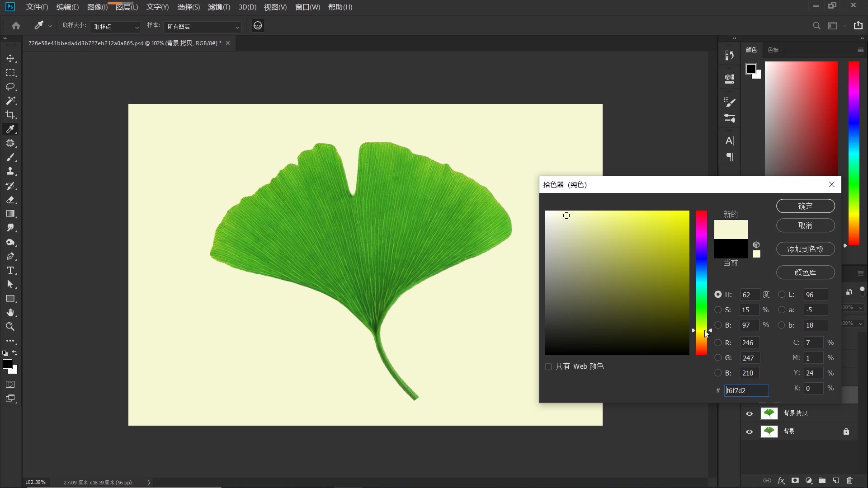868x488 pixels.
Task: Open the 滤镜(T) menu
Action: point(219,7)
